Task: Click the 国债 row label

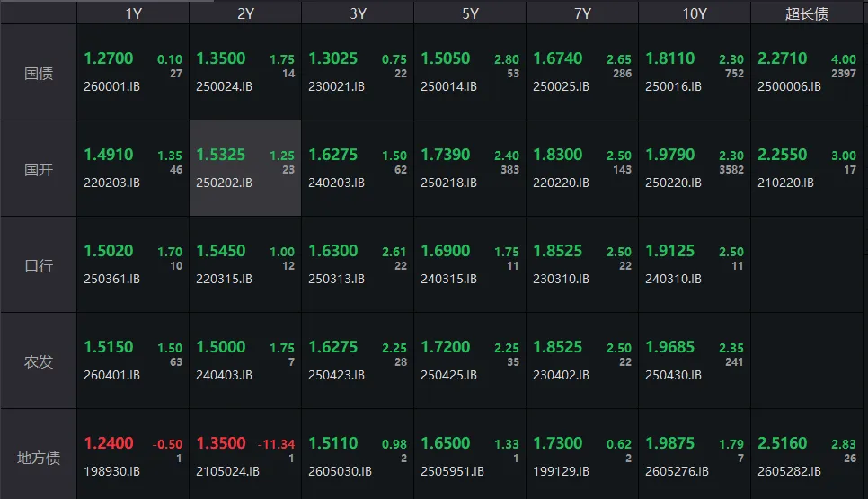Action: (39, 73)
